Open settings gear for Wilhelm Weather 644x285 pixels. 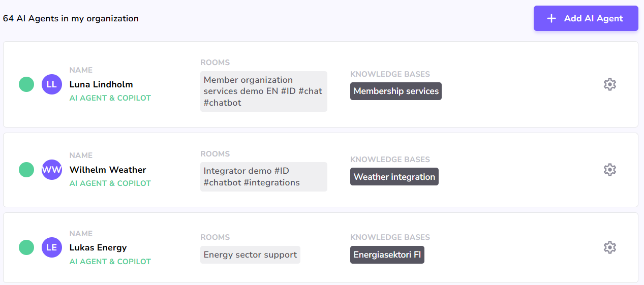[609, 170]
